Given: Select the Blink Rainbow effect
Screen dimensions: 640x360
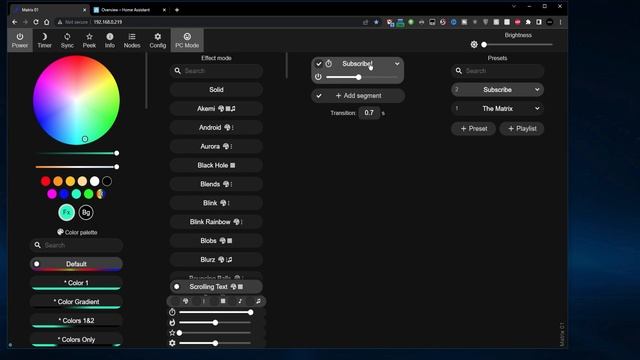Looking at the screenshot, I should [216, 222].
